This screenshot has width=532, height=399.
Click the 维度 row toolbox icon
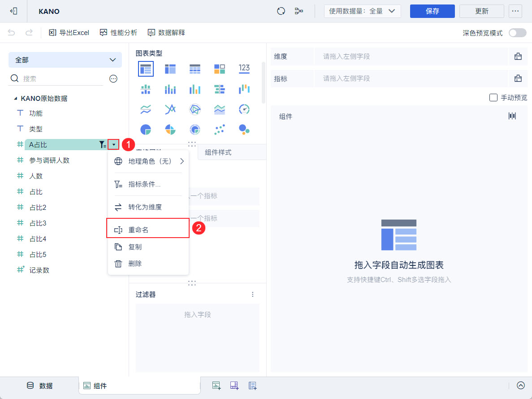(x=518, y=56)
